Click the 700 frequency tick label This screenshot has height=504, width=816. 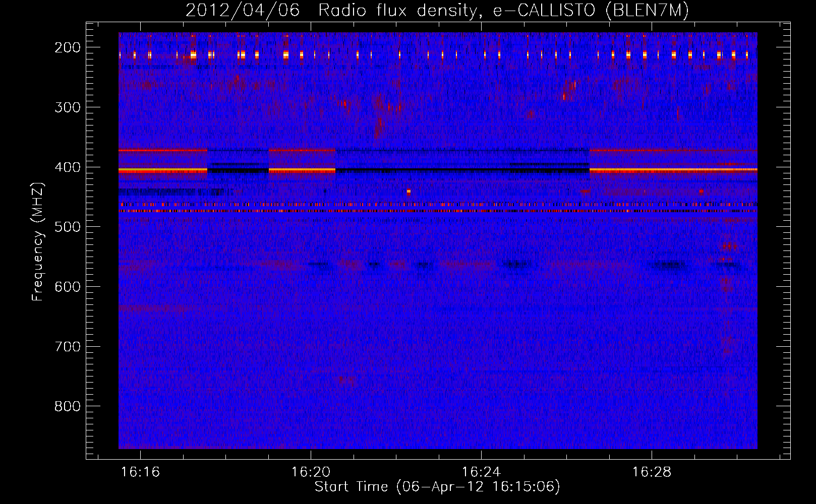(68, 347)
